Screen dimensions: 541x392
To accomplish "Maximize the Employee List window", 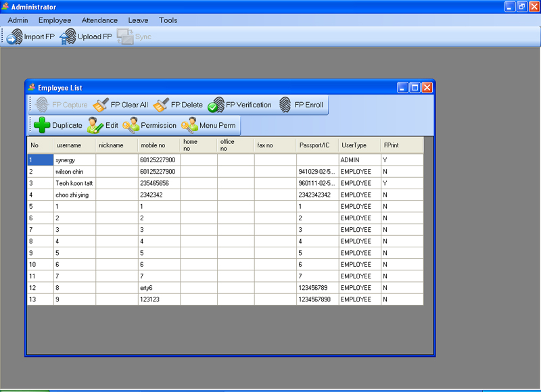I will click(415, 88).
